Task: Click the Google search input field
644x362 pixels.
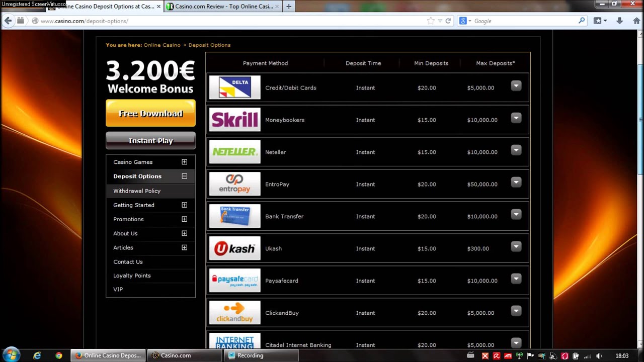Action: [x=525, y=21]
